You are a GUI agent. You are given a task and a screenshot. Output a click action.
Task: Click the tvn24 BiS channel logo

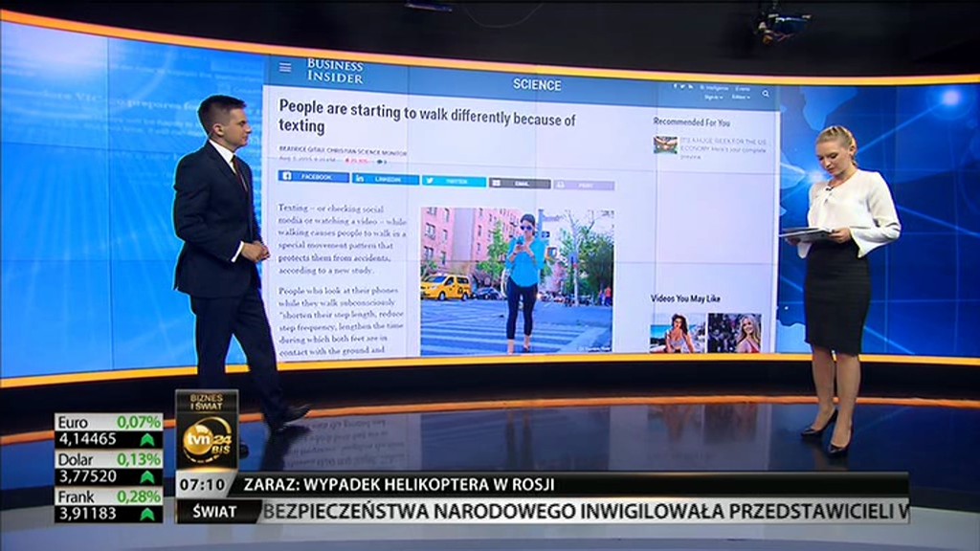[x=207, y=440]
